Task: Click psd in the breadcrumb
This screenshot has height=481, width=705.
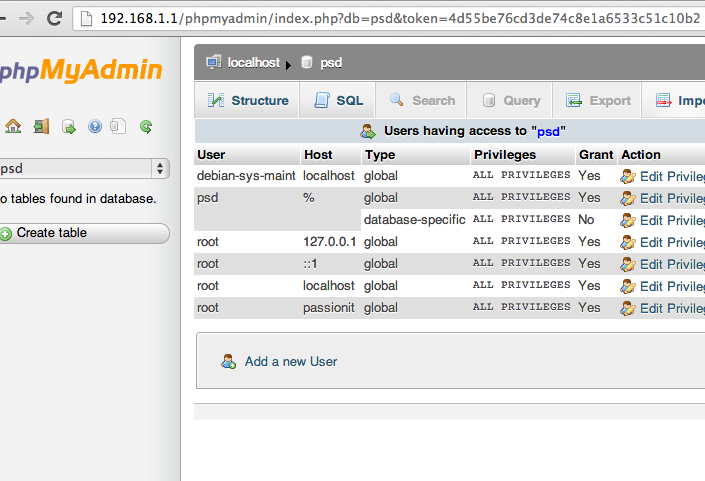Action: click(331, 62)
